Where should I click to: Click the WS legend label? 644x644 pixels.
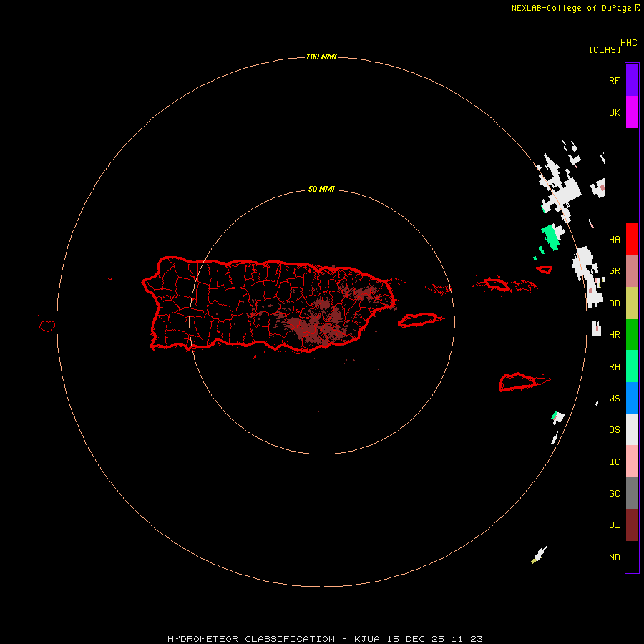coord(614,399)
